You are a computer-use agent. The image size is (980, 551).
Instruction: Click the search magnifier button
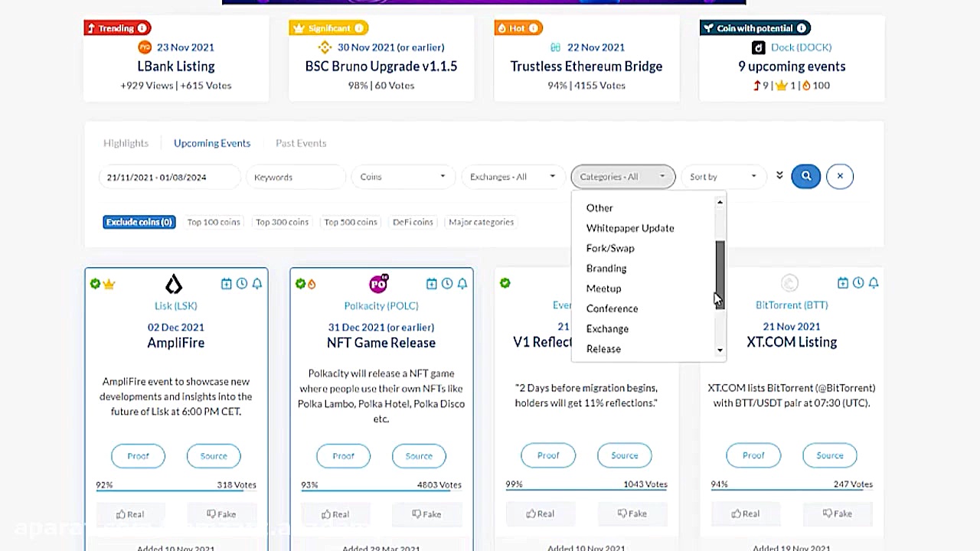(x=806, y=176)
